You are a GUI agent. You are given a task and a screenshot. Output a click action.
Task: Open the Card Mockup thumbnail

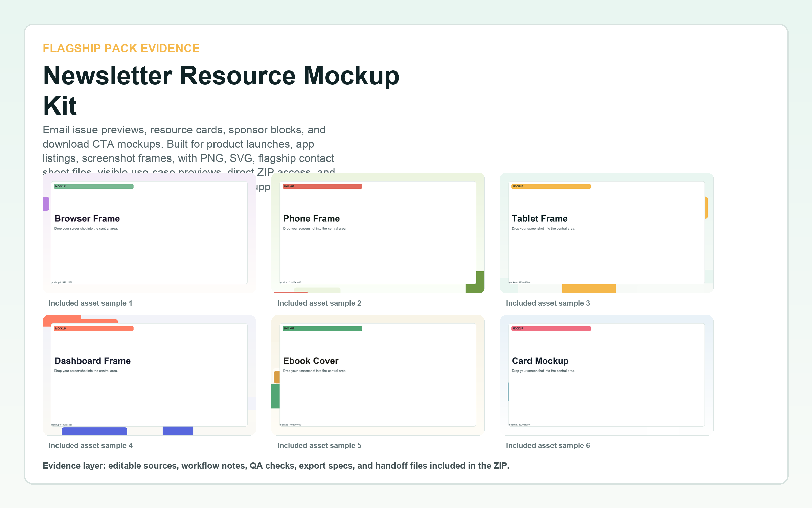(x=607, y=375)
